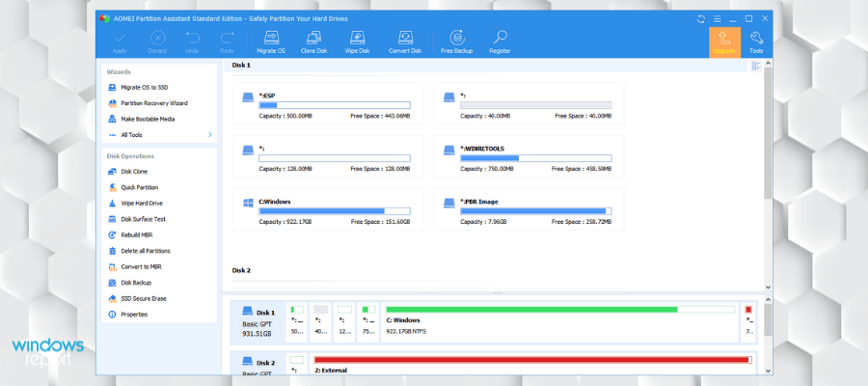868x386 pixels.
Task: Click the Wizards section header
Action: 119,72
